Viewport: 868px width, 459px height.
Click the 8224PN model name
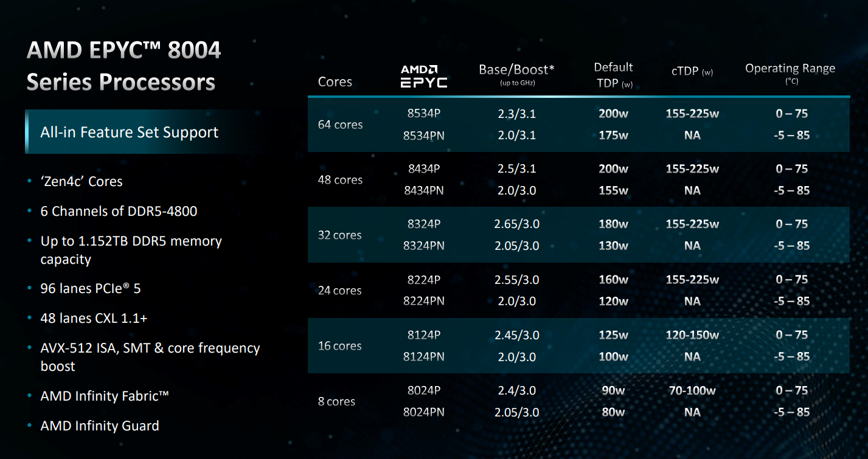pyautogui.click(x=424, y=301)
